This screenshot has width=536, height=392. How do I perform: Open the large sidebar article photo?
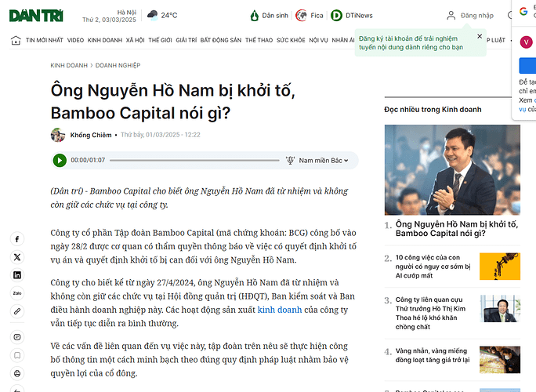click(x=452, y=169)
